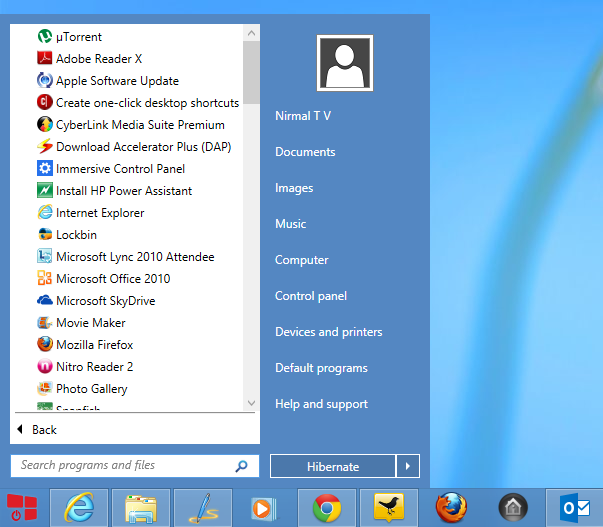
Task: Click the Internet Explorer icon in the program list
Action: [45, 212]
